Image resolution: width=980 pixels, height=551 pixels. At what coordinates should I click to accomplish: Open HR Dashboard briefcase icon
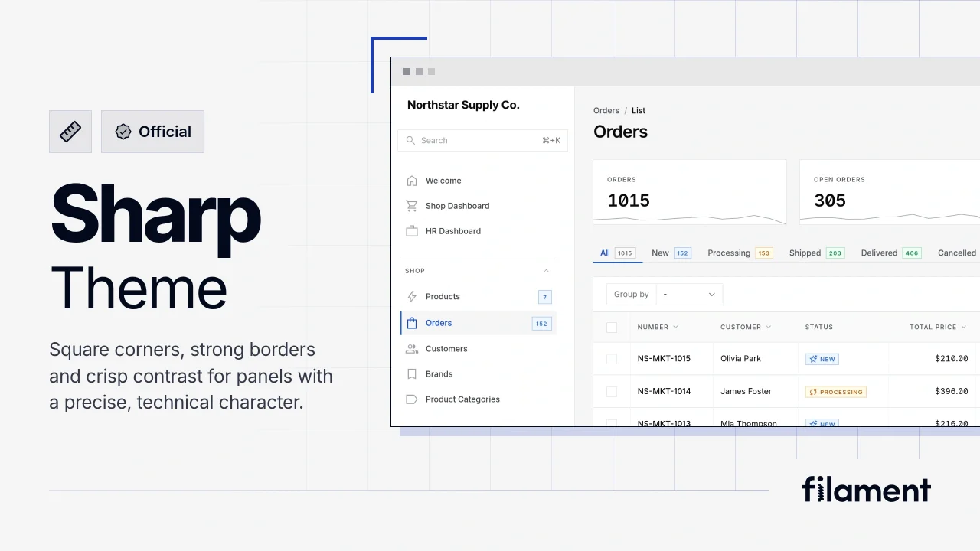tap(412, 231)
